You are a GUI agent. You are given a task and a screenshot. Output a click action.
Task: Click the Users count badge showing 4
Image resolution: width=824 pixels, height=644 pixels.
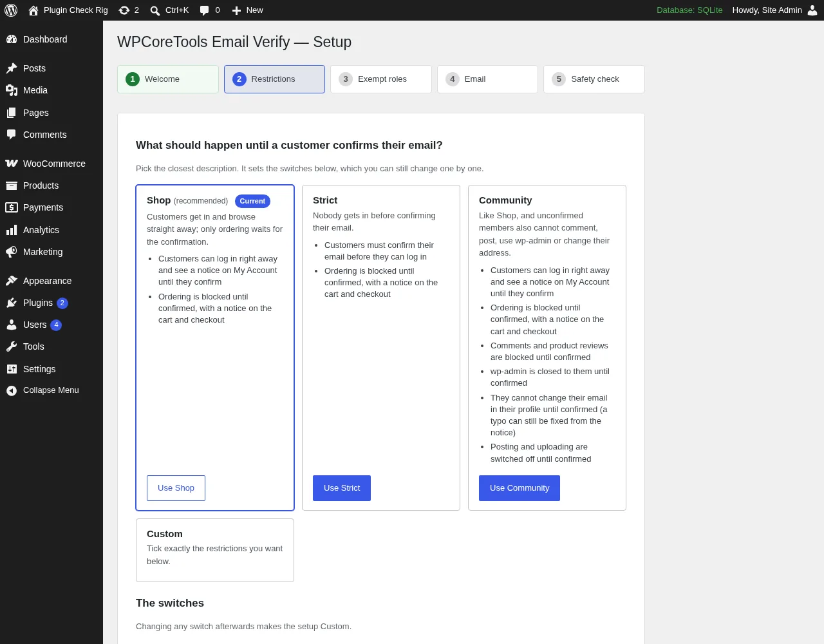click(57, 325)
